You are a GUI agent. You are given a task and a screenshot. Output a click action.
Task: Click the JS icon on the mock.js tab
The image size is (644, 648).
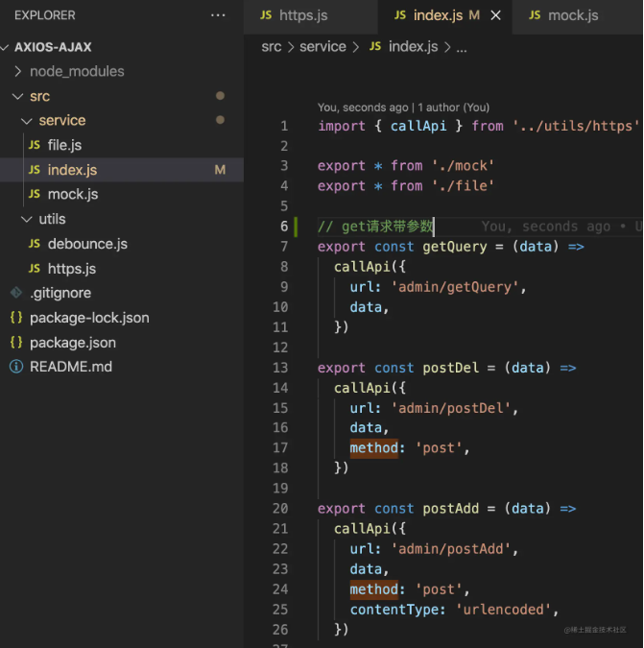click(535, 15)
